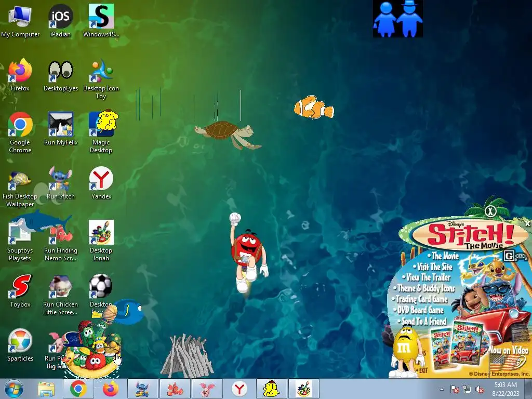532x399 pixels.
Task: Show hidden tray icons arrow
Action: 442,389
